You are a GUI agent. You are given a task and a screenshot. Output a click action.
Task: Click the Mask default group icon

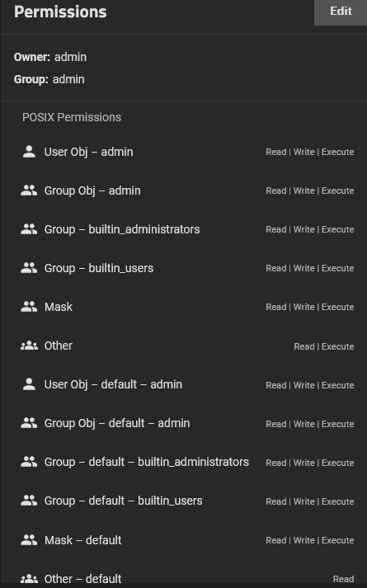(29, 540)
